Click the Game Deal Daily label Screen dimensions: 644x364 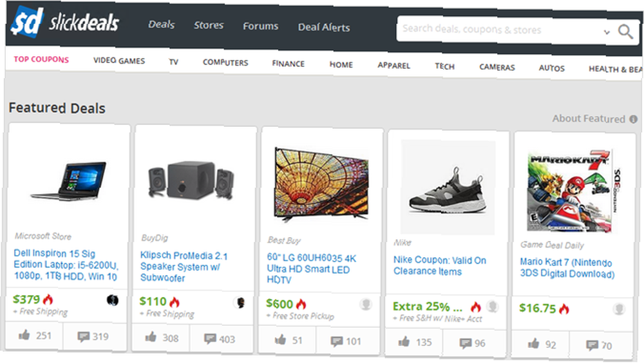click(x=552, y=245)
